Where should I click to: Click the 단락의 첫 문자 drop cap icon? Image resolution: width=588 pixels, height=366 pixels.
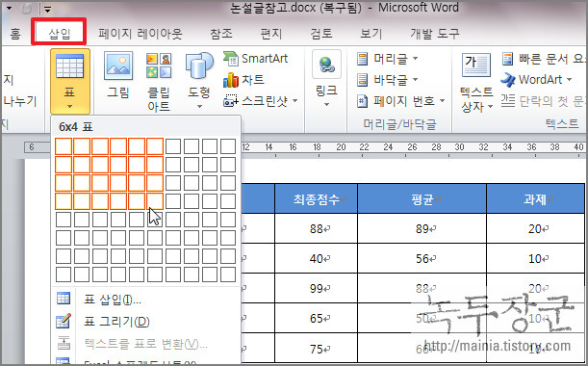[x=508, y=100]
